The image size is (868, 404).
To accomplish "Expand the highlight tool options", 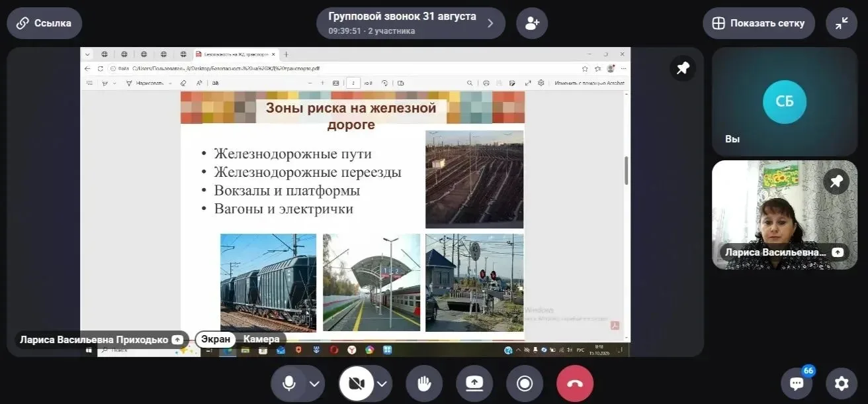I will [x=114, y=83].
